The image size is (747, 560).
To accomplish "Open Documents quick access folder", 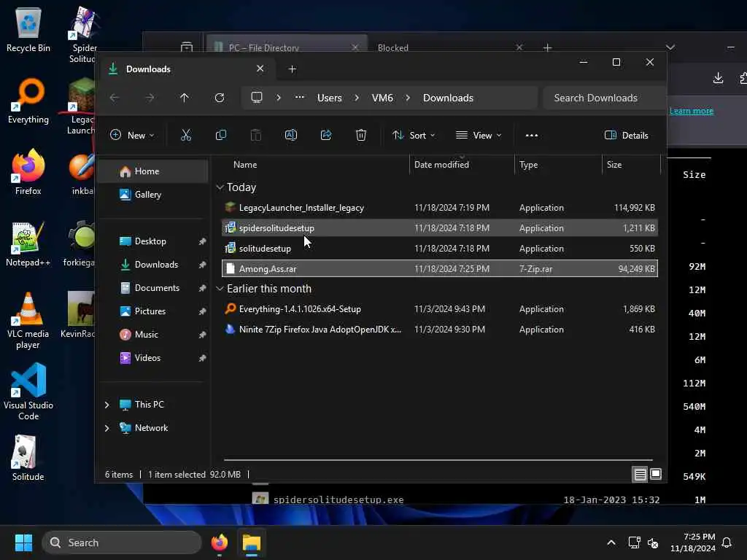I will click(x=153, y=288).
